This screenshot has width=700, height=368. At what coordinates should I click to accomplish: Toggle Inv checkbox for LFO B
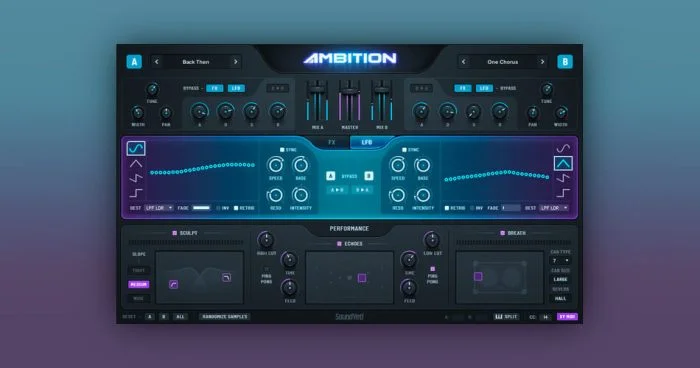point(472,208)
